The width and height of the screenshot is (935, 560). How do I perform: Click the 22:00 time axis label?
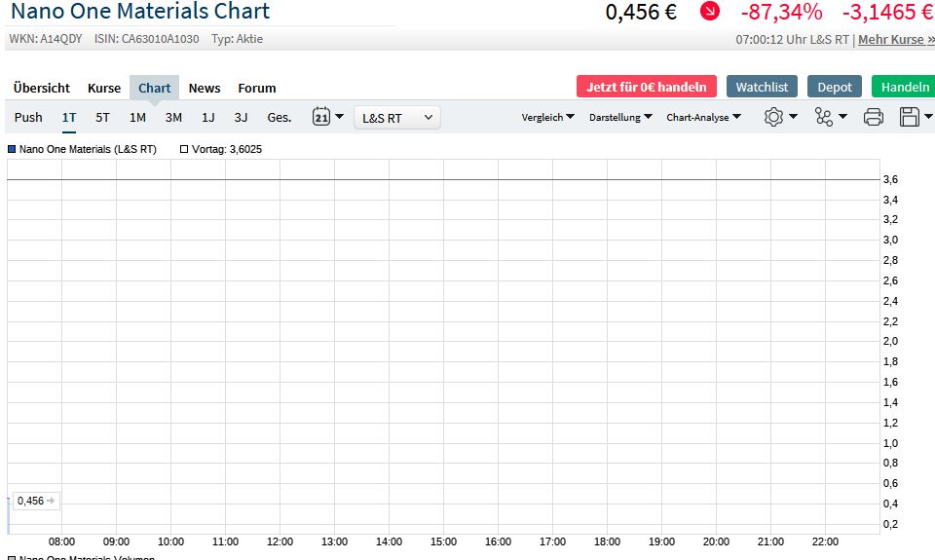point(825,541)
